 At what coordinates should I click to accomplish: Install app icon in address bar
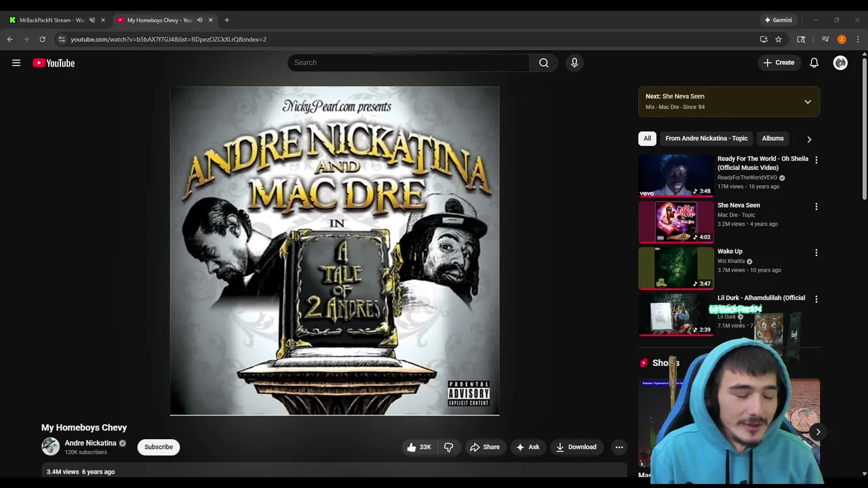pos(764,39)
